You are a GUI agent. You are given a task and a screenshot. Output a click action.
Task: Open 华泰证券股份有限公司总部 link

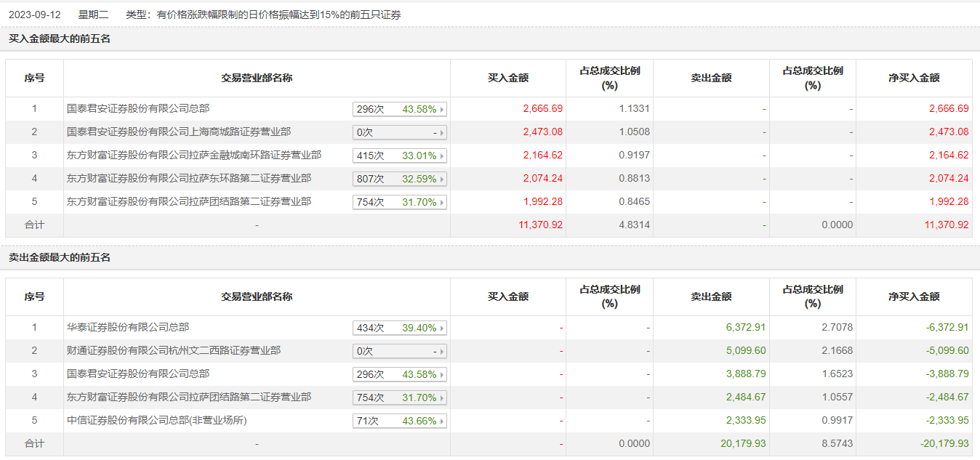(x=128, y=327)
